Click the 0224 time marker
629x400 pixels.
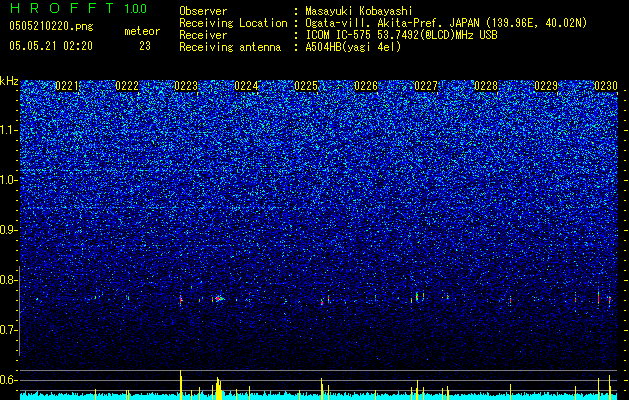tap(246, 86)
